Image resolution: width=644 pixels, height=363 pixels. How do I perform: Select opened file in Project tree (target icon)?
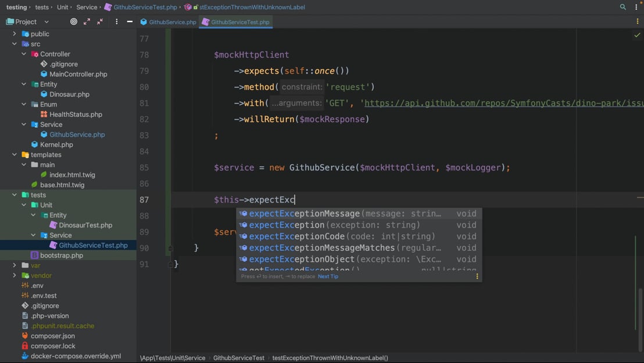click(x=74, y=22)
